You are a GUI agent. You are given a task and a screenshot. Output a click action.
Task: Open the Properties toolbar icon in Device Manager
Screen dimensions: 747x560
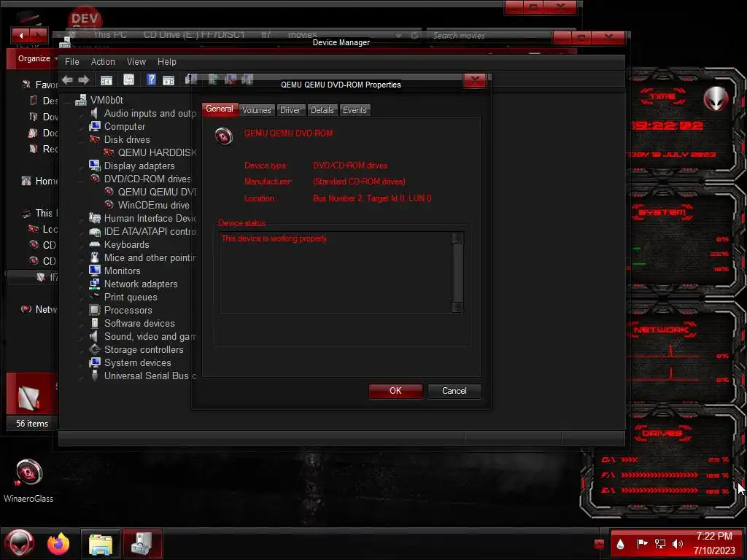pos(128,80)
